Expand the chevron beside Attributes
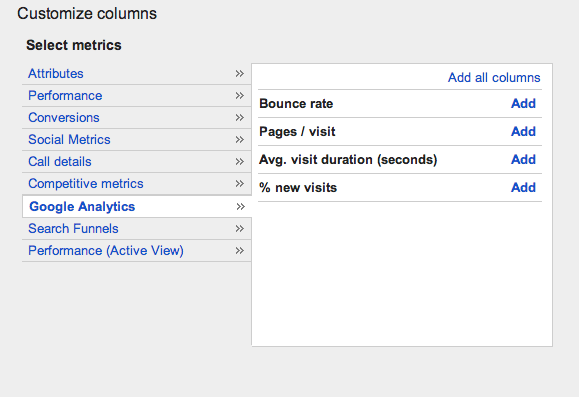Screen dimensions: 579x397 (240, 73)
